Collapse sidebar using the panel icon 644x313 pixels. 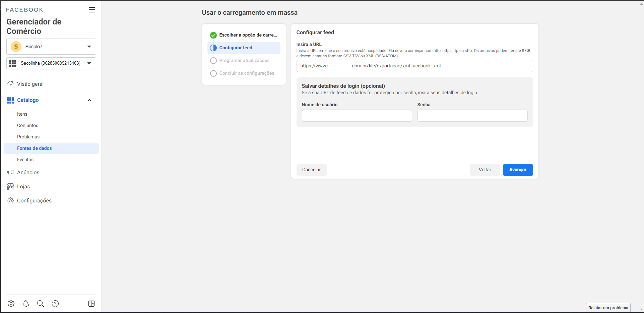(91, 304)
